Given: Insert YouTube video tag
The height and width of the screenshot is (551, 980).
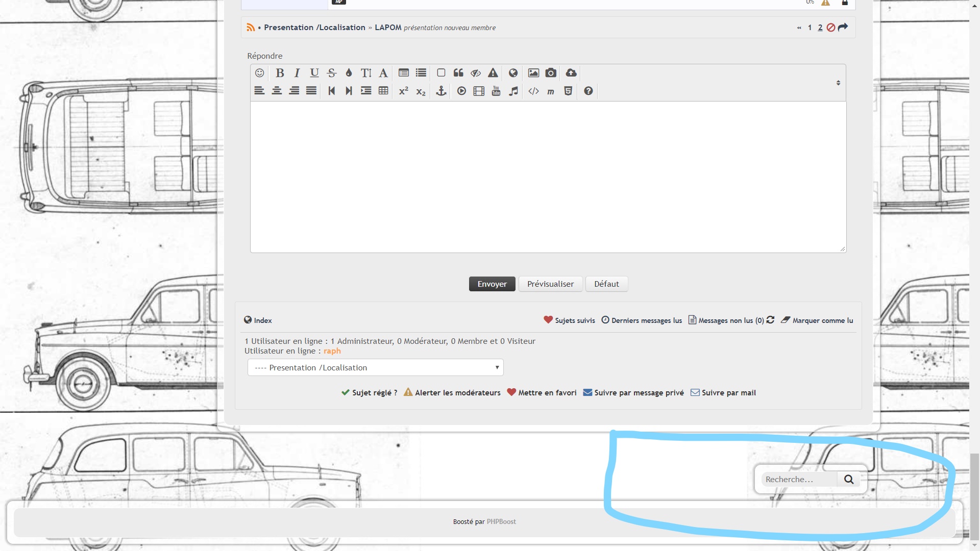Looking at the screenshot, I should click(x=496, y=91).
